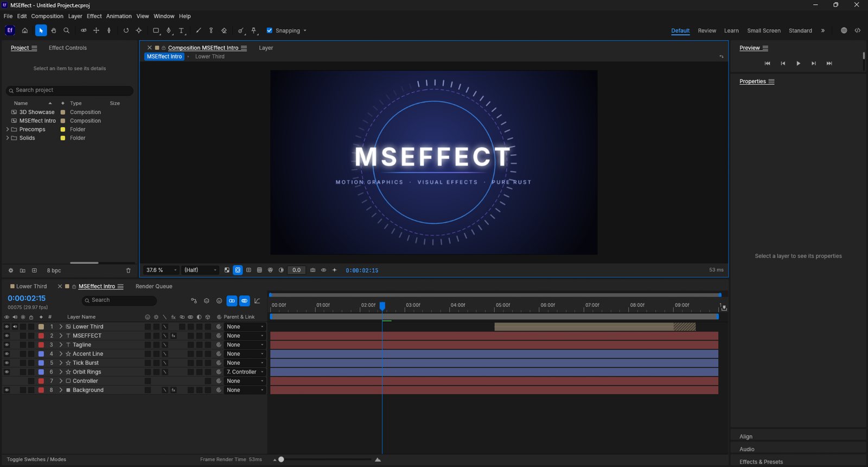Screen dimensions: 868x467
Task: Click Toggle Switches / Modes
Action: coord(36,459)
